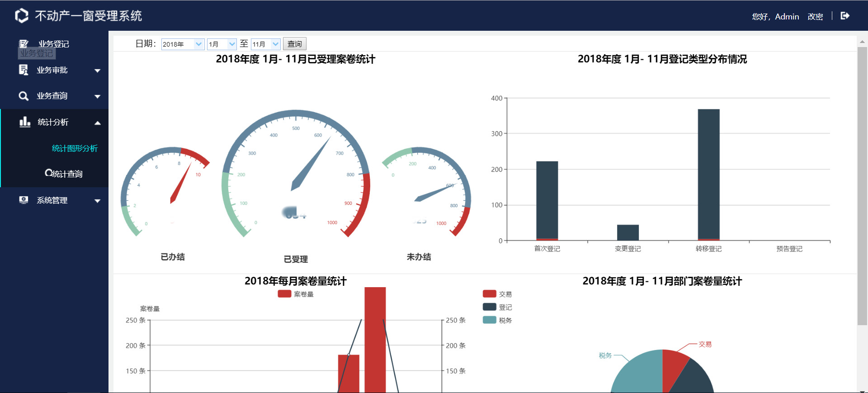
Task: Click the 查询 button
Action: point(295,44)
